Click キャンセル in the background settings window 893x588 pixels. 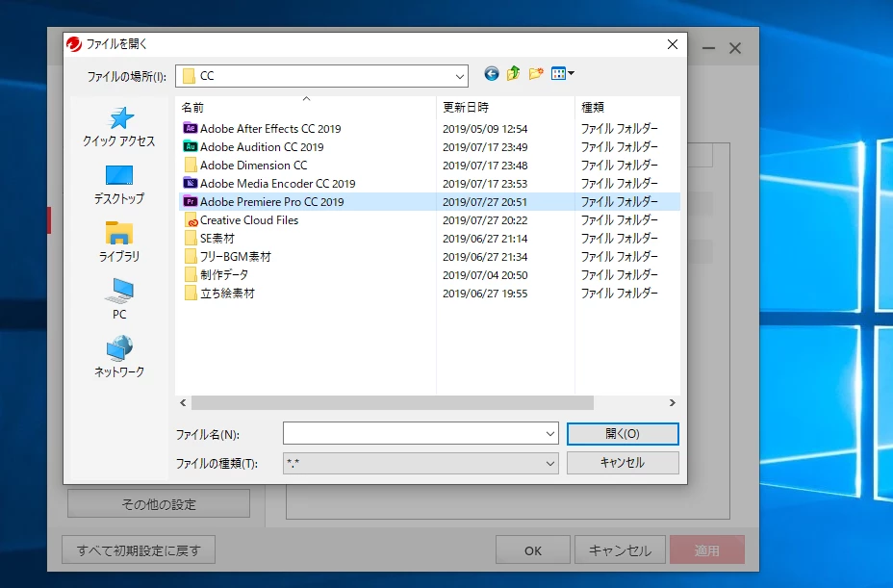tap(620, 550)
